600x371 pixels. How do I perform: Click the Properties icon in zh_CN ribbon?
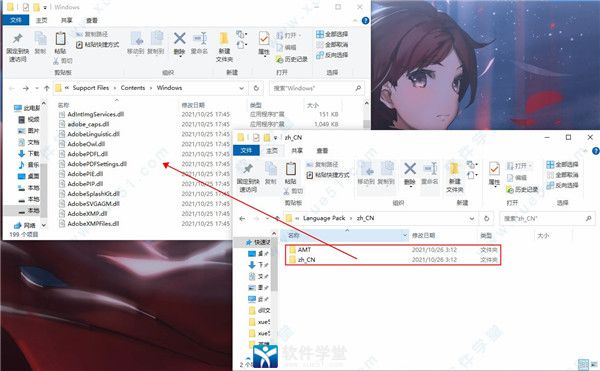(x=494, y=173)
